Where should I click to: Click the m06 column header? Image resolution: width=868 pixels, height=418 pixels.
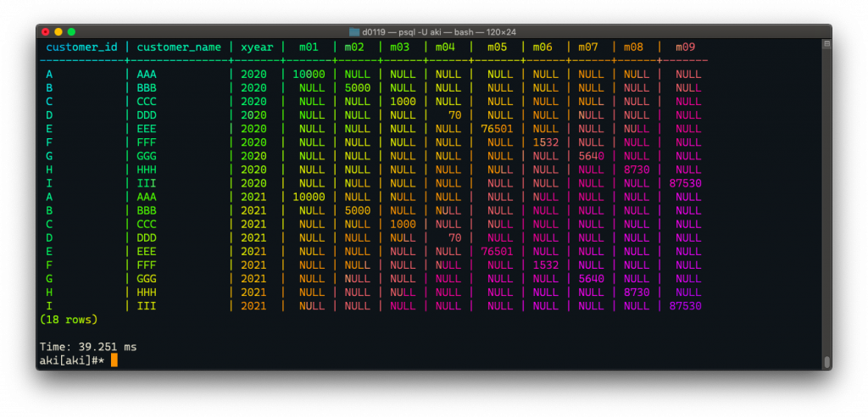[542, 47]
